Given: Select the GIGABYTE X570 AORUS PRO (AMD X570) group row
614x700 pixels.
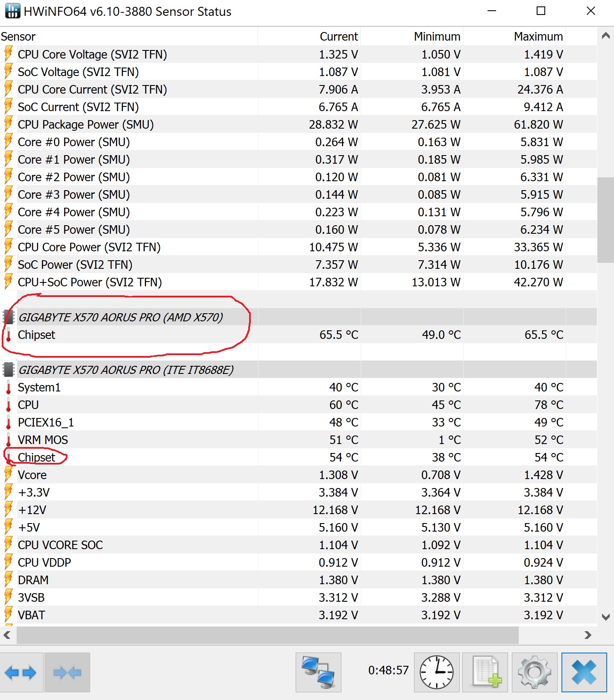Looking at the screenshot, I should 298,317.
